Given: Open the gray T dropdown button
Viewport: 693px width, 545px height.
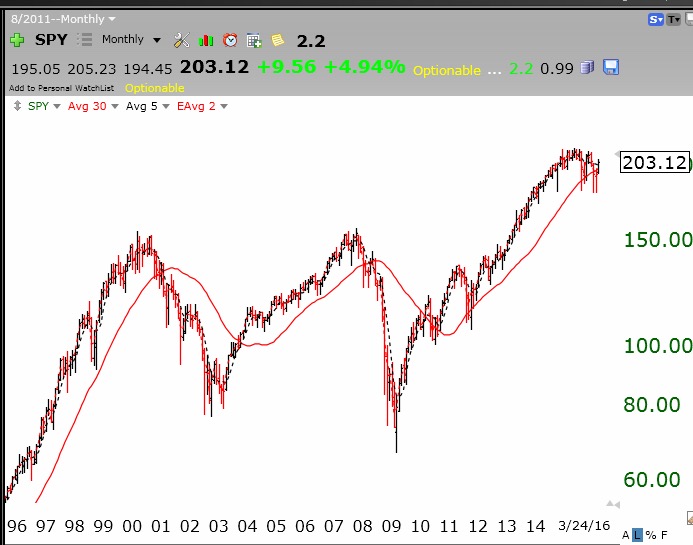Looking at the screenshot, I should click(674, 19).
